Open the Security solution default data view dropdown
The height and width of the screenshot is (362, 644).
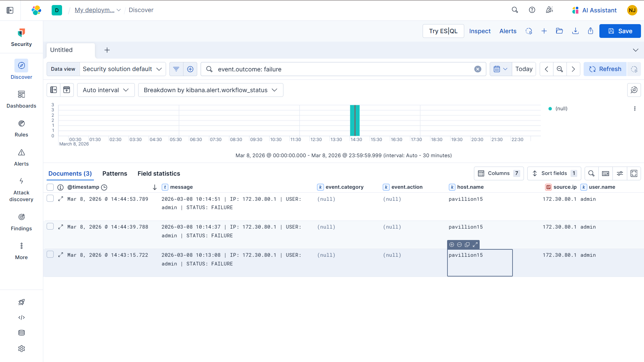[x=122, y=69]
